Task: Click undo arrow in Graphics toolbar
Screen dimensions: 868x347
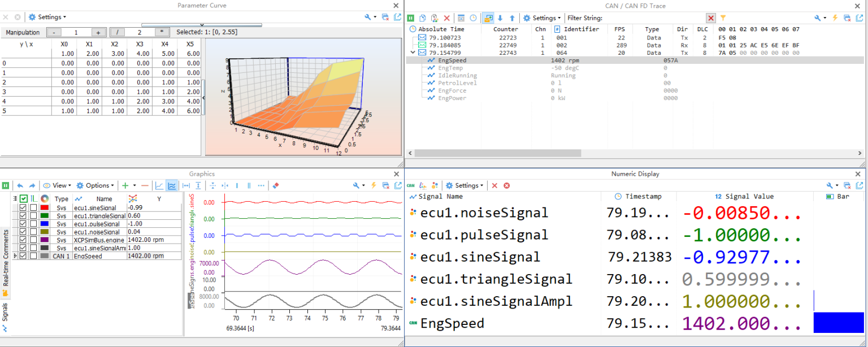Action: 20,185
